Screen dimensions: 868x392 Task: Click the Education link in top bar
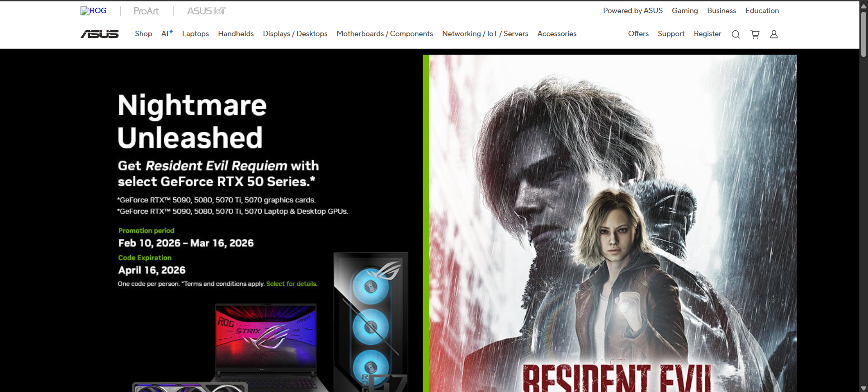pyautogui.click(x=762, y=11)
